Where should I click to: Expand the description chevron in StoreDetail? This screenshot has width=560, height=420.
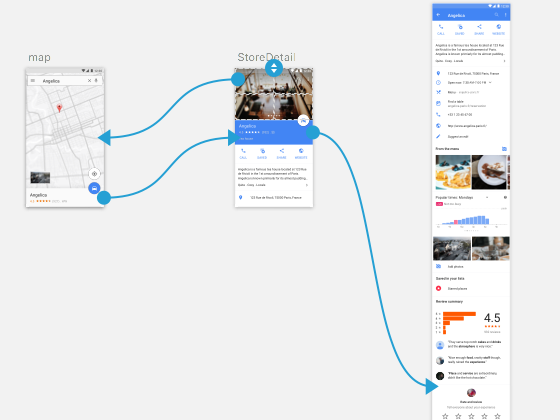pyautogui.click(x=306, y=185)
